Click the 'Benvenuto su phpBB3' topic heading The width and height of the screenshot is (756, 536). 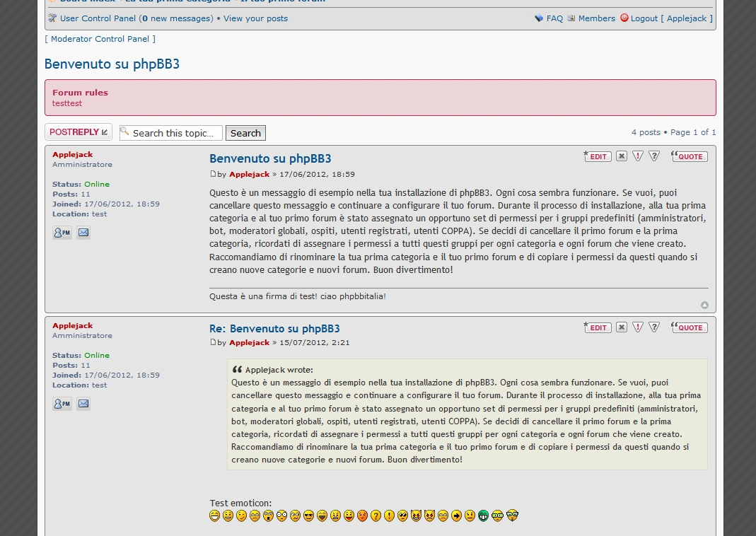[112, 64]
